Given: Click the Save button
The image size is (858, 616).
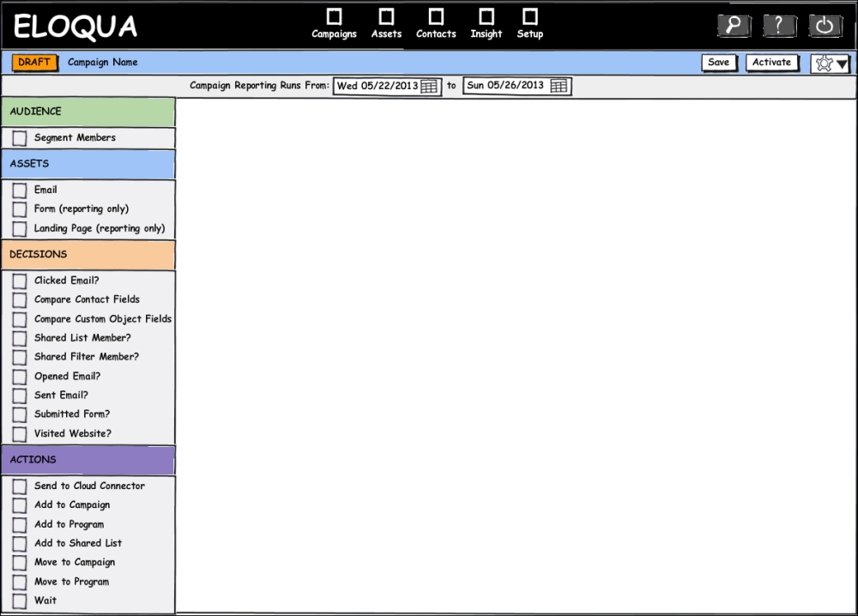Looking at the screenshot, I should pos(719,63).
